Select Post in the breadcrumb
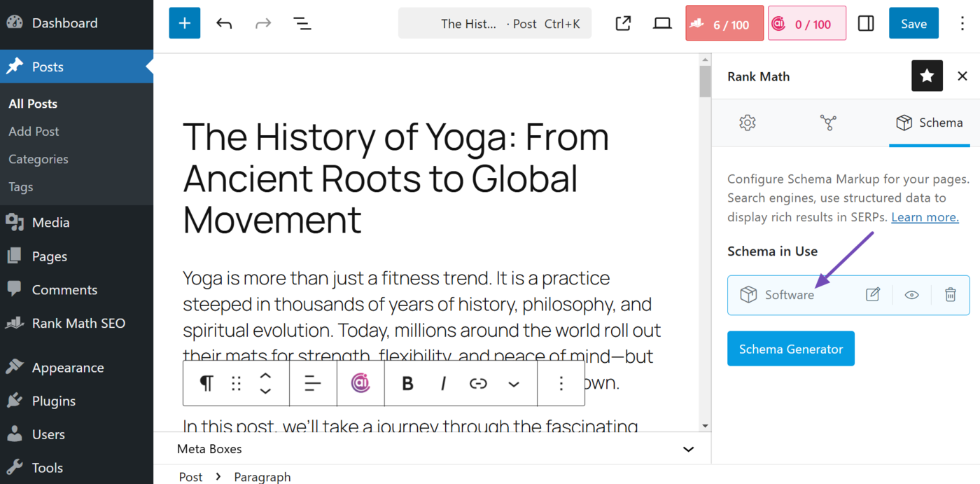 (x=190, y=477)
